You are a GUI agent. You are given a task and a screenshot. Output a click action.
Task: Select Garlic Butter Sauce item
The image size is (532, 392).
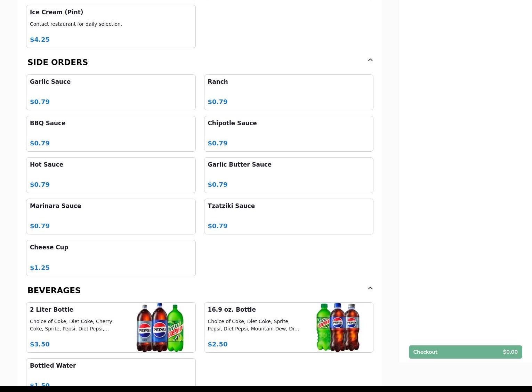[x=289, y=175]
